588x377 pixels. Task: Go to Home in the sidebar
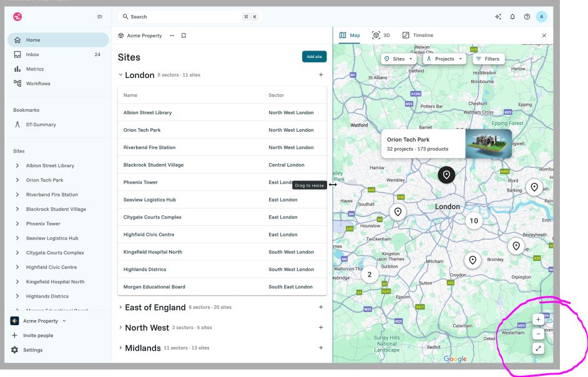point(58,40)
